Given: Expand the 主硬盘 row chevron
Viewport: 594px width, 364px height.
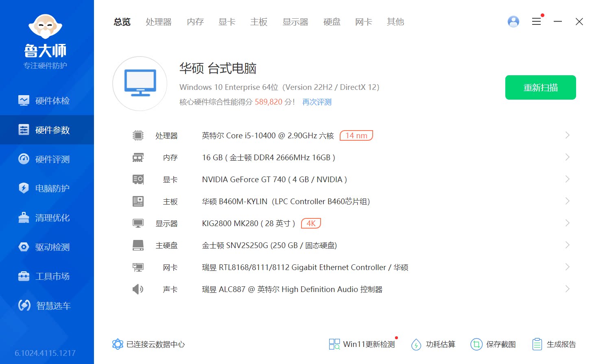Looking at the screenshot, I should (x=568, y=245).
